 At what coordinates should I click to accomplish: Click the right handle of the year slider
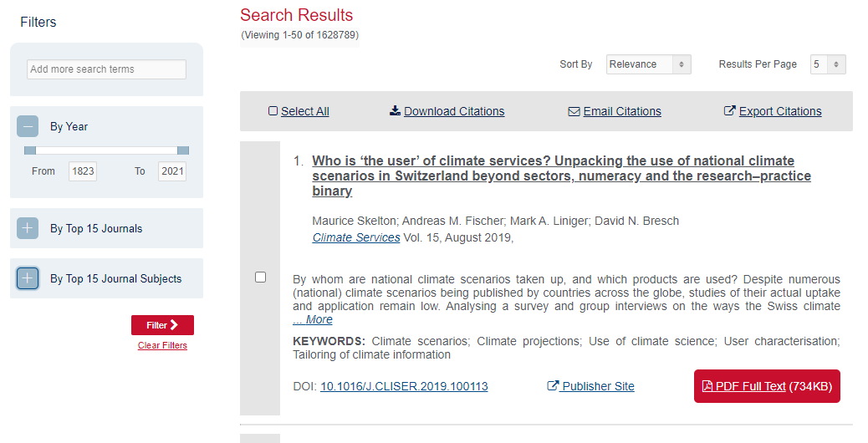click(182, 150)
